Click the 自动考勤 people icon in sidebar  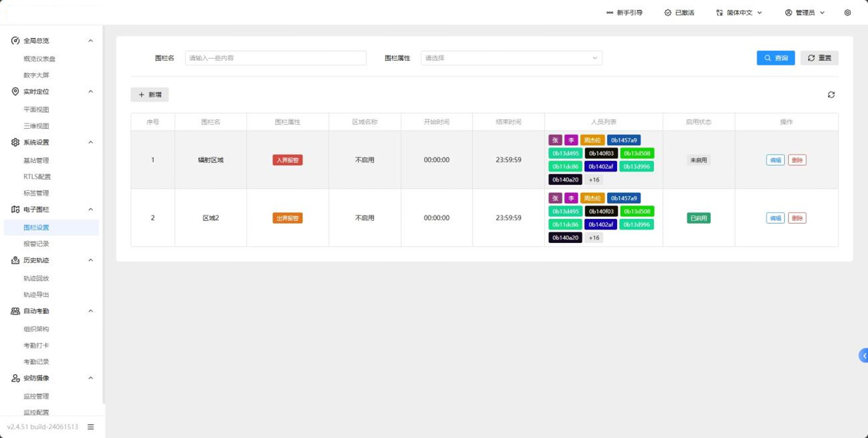point(15,311)
